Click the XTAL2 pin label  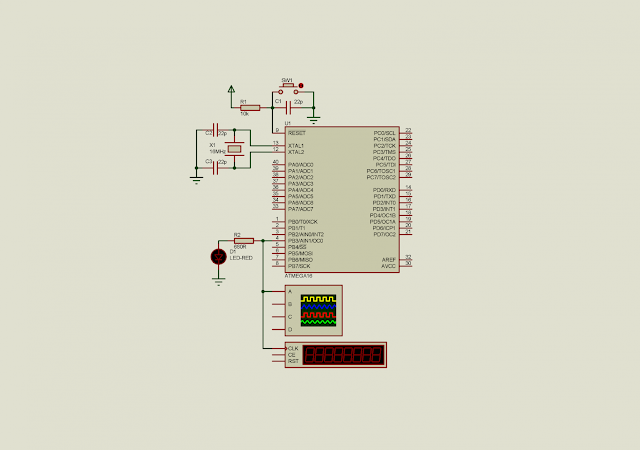click(296, 152)
